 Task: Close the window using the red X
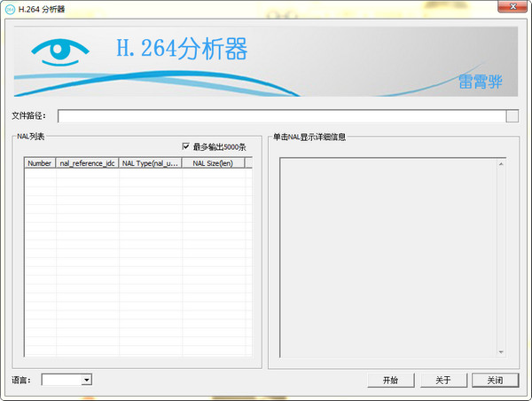pos(512,8)
